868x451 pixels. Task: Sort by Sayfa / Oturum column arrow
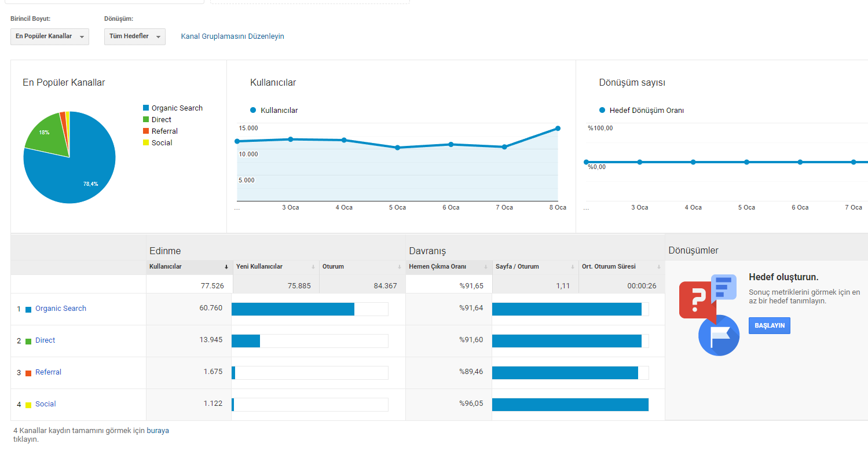tap(573, 267)
